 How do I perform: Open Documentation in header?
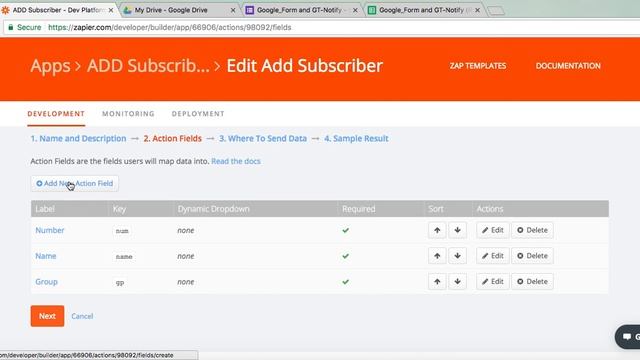pyautogui.click(x=568, y=66)
